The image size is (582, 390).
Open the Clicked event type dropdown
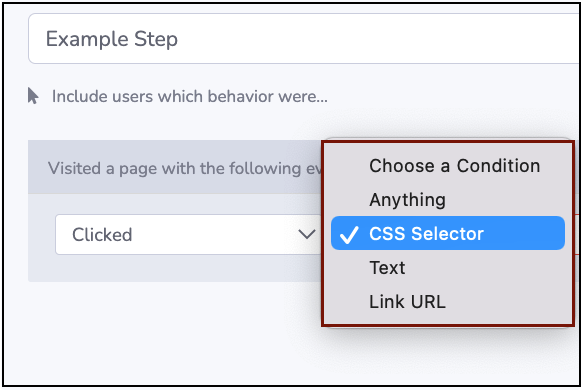[x=189, y=235]
